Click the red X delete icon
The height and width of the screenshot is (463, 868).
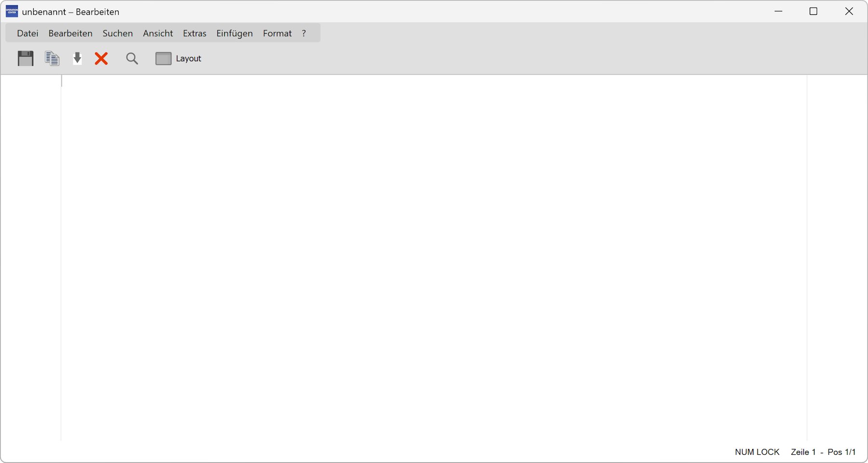click(101, 58)
